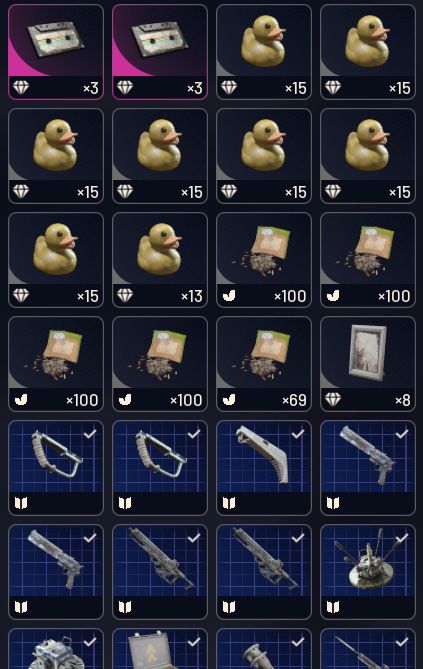The height and width of the screenshot is (669, 423).
Task: Open the curved white stock blueprint
Action: (264, 468)
